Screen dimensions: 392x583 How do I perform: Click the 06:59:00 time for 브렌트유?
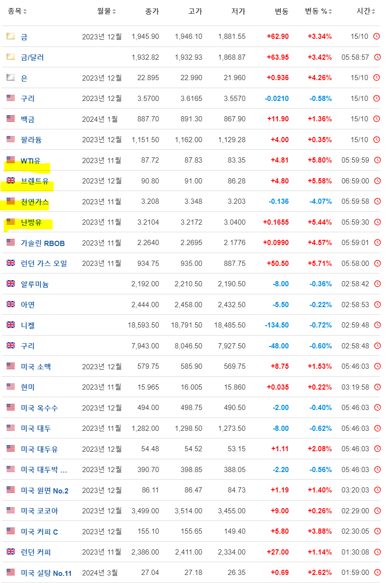(x=356, y=181)
